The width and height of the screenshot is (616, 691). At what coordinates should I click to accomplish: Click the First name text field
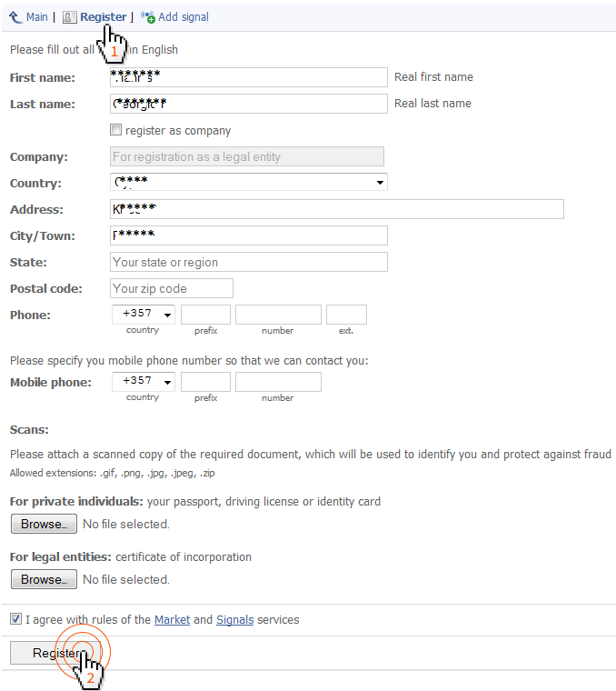point(248,77)
